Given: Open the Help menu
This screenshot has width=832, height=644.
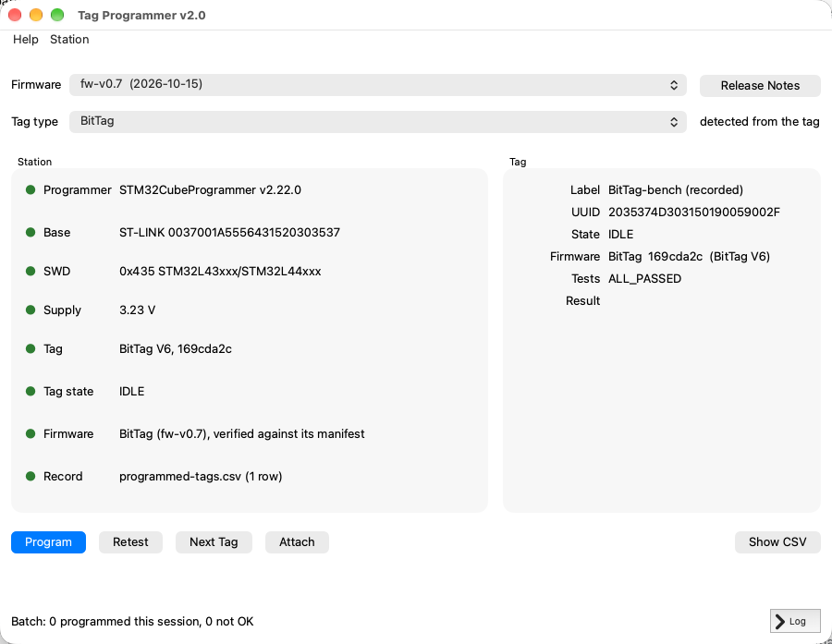Looking at the screenshot, I should click(x=26, y=39).
